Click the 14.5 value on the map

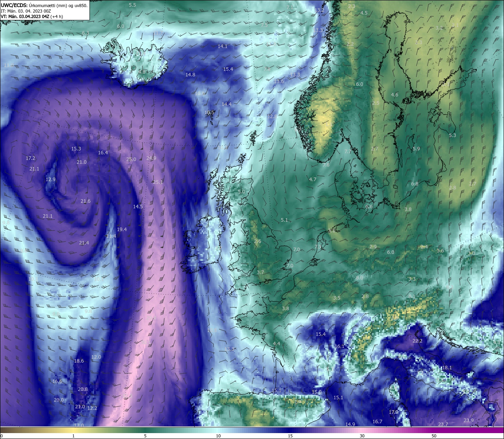138,207
